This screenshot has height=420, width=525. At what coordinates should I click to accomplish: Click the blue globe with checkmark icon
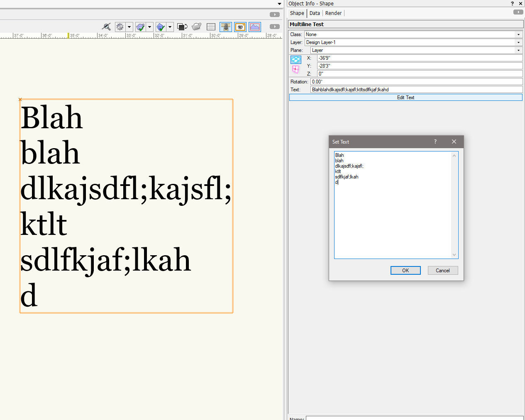click(x=161, y=27)
